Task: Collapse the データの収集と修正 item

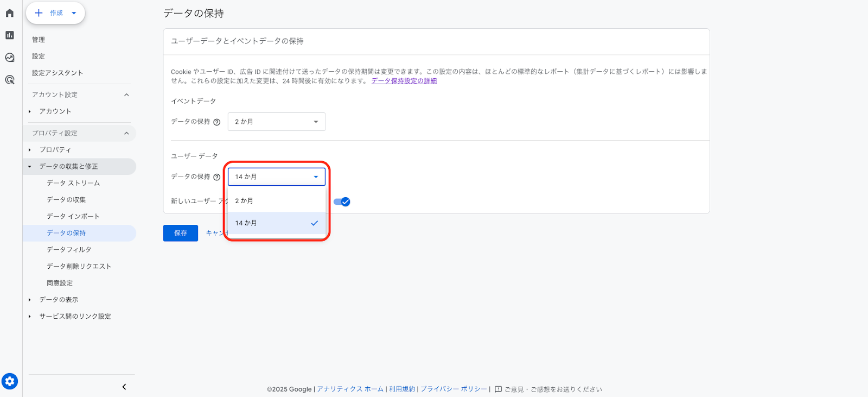Action: click(x=30, y=167)
